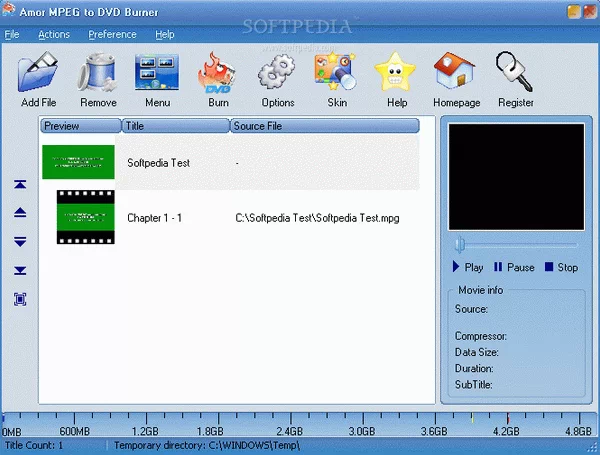Click the app icon in title bar
The height and width of the screenshot is (455, 600).
8,10
